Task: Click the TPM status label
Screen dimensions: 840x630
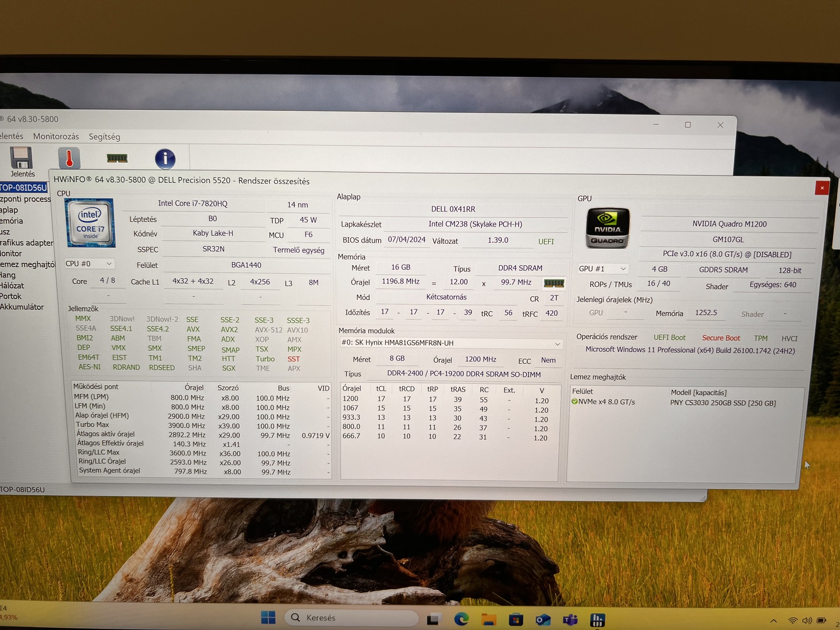Action: 761,339
